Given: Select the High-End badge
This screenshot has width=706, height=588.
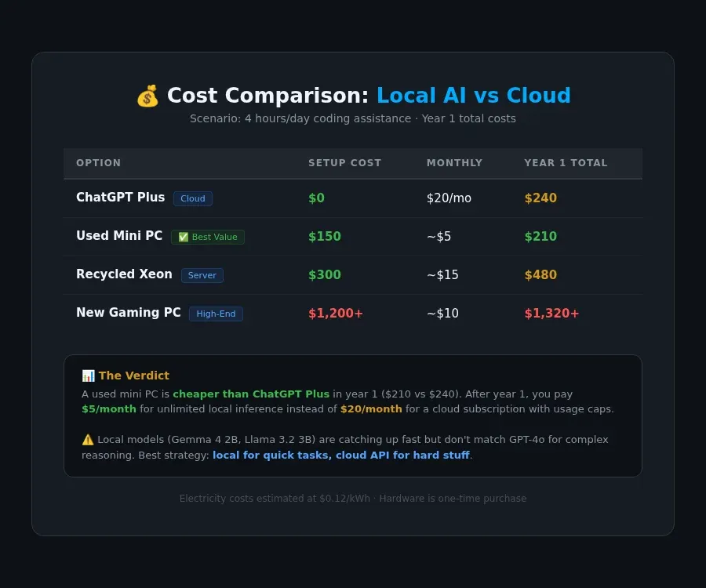Looking at the screenshot, I should pyautogui.click(x=216, y=314).
